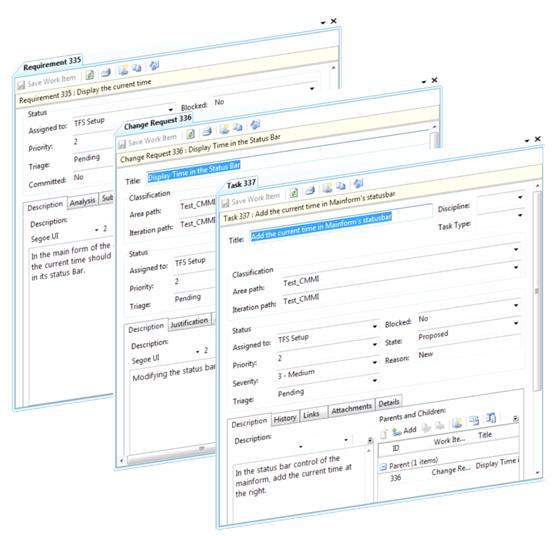The image size is (556, 536).
Task: Click the folder work item icon in Change Request 336 toolbar
Action: click(224, 129)
